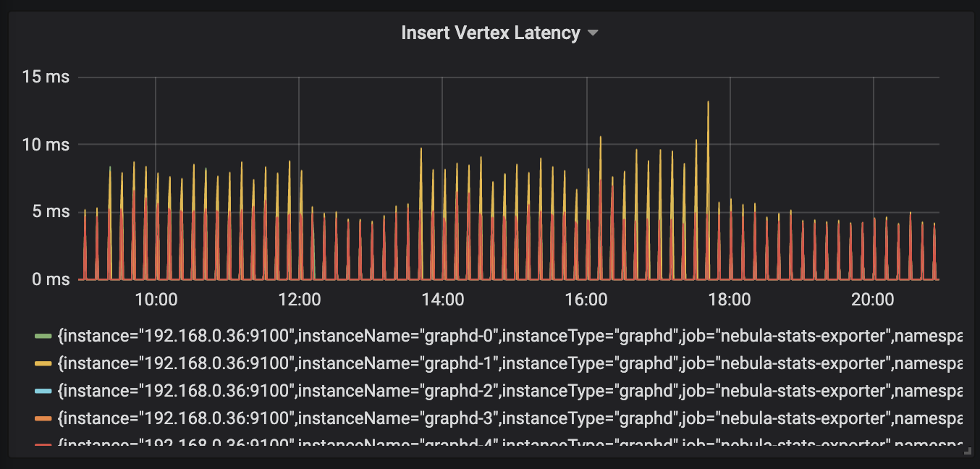Click the caret arrow beside the panel title
This screenshot has height=469, width=980.
pos(593,34)
